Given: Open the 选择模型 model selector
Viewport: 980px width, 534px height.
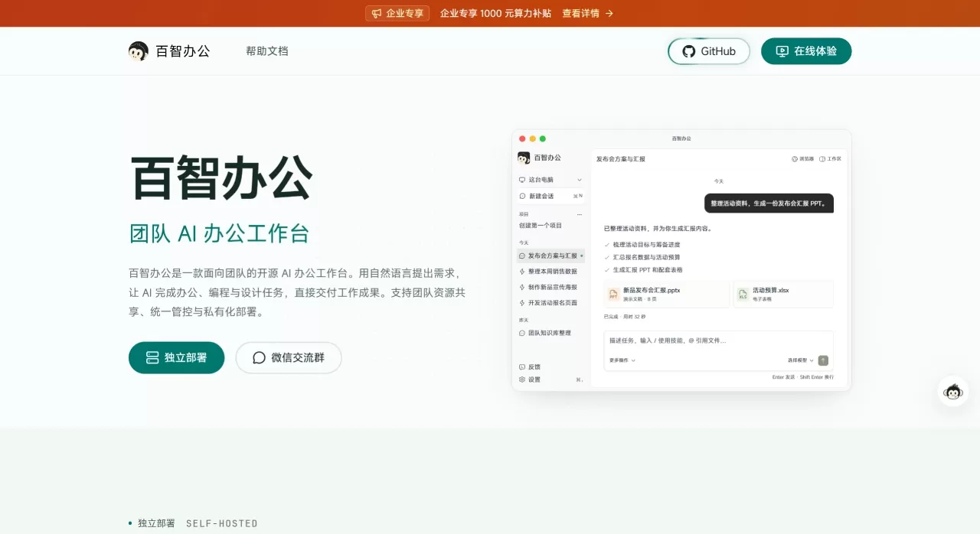Looking at the screenshot, I should (x=801, y=360).
